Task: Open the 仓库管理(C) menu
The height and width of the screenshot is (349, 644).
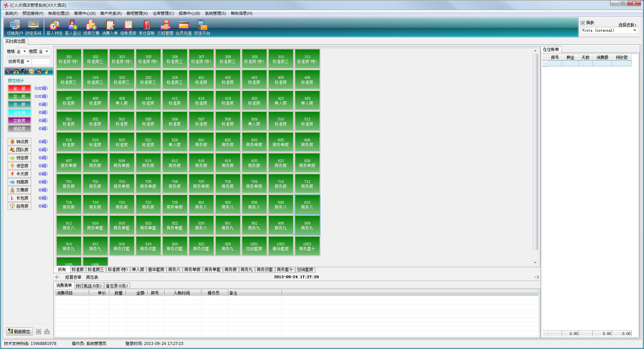Action: pyautogui.click(x=163, y=13)
